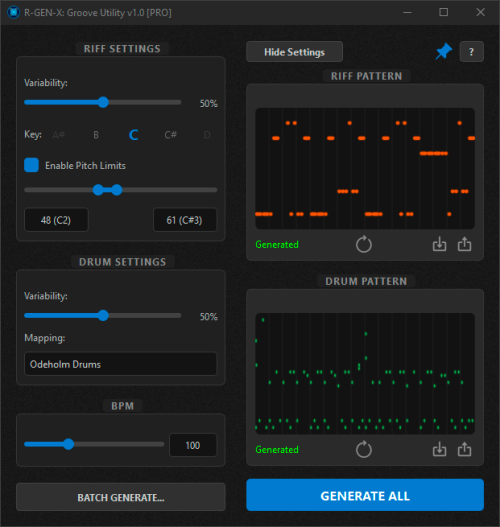
Task: Click the riff pattern Generated status text
Action: (277, 244)
